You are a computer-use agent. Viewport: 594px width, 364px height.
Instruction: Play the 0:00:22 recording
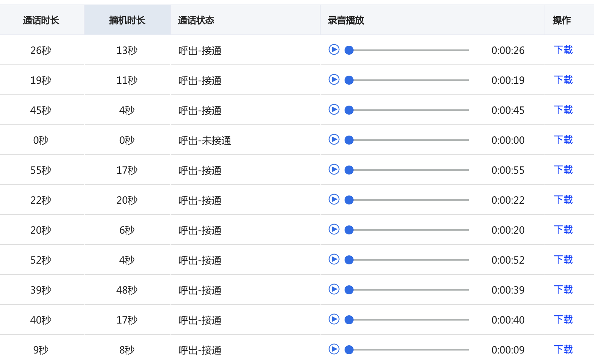(x=334, y=199)
